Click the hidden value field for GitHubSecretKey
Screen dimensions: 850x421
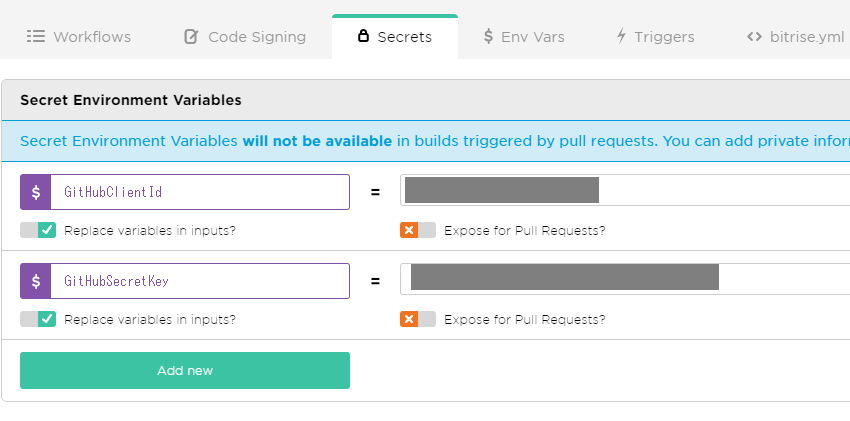coord(600,278)
